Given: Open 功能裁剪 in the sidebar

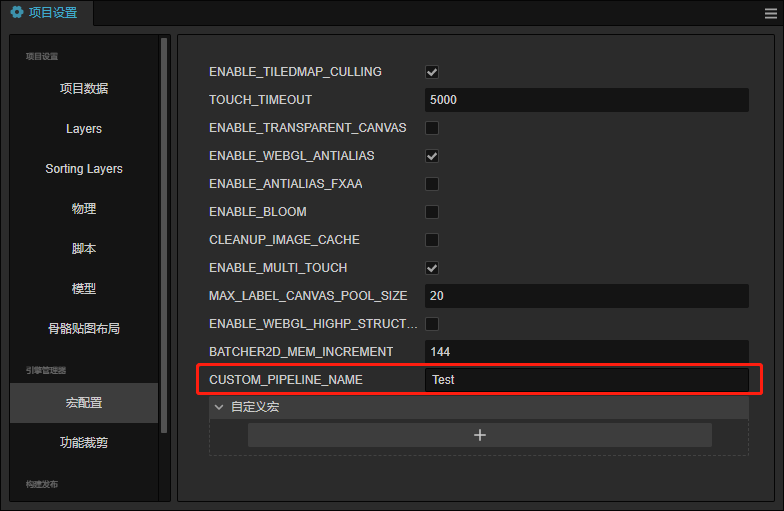Looking at the screenshot, I should (84, 442).
